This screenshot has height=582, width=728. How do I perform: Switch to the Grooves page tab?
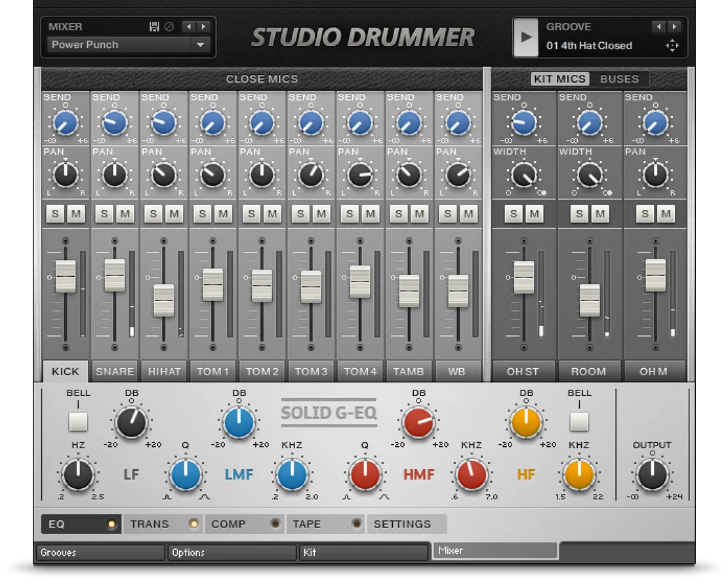tap(100, 552)
